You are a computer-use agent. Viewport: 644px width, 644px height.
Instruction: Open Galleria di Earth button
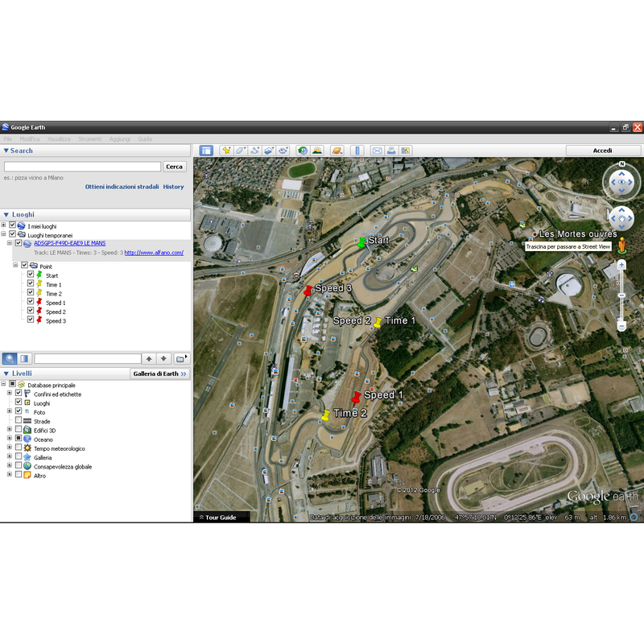point(159,374)
